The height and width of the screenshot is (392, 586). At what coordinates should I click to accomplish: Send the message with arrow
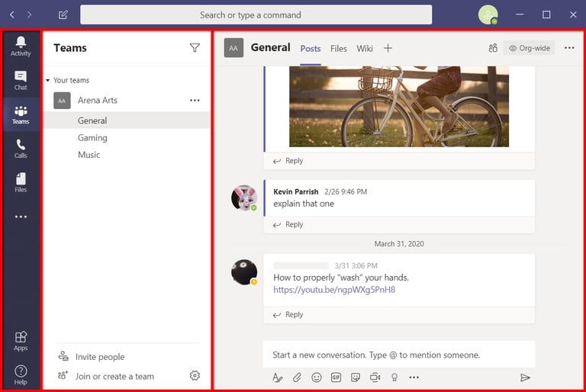tap(525, 378)
